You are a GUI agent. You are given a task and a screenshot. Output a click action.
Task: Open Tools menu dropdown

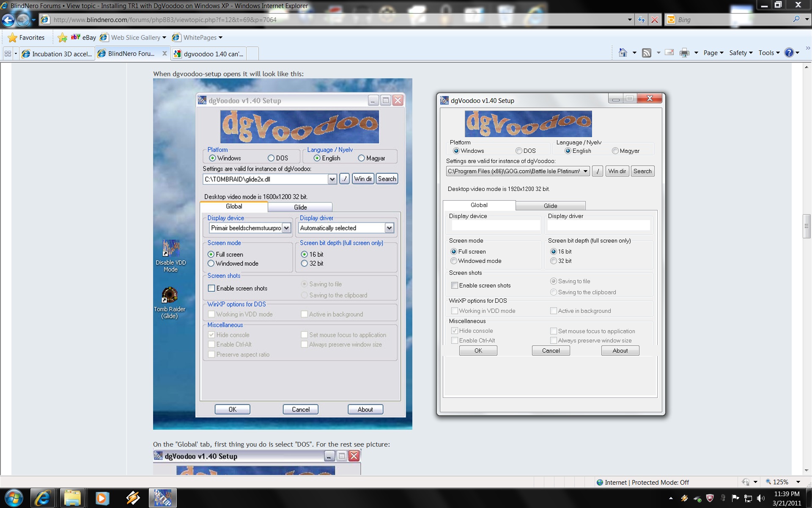(769, 53)
